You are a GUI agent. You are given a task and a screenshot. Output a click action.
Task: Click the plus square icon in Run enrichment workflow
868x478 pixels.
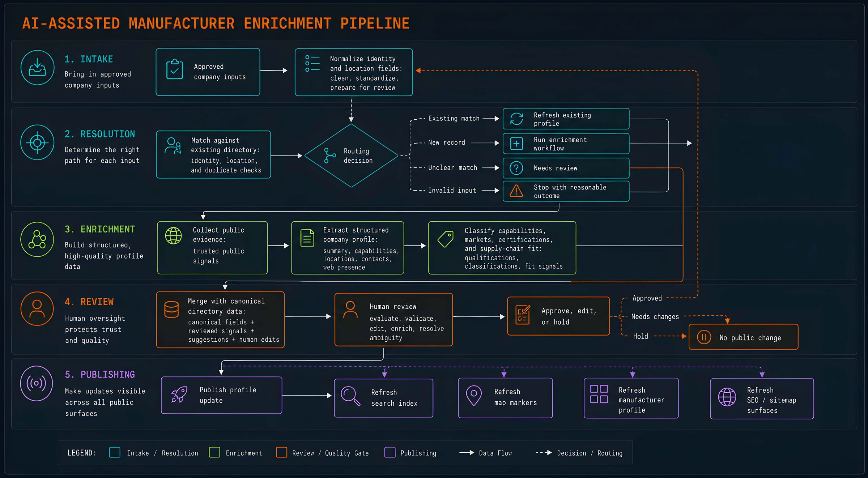coord(516,144)
